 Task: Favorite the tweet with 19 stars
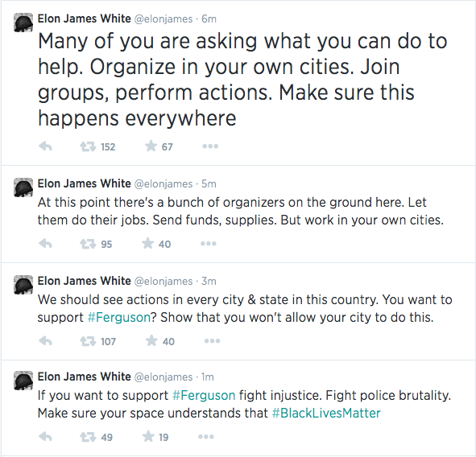[x=148, y=436]
